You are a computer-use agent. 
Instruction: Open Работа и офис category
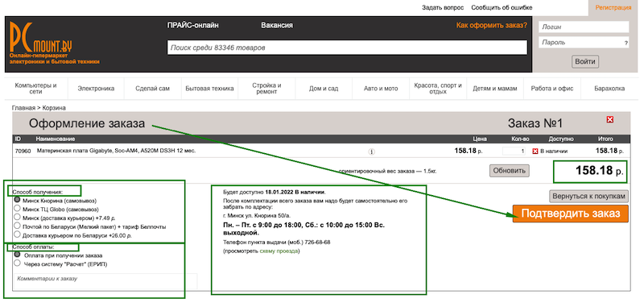(x=552, y=89)
